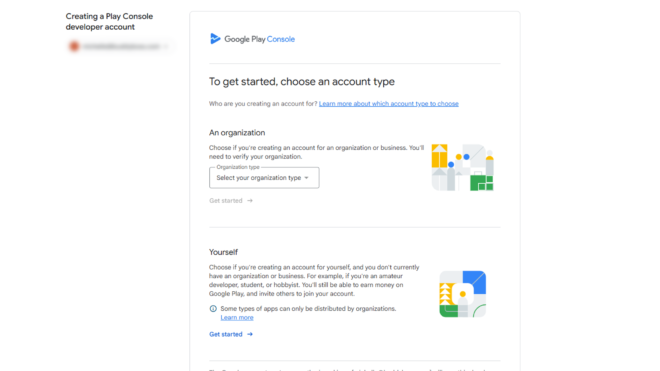Click the info icon beside 'Some types of apps'
The height and width of the screenshot is (371, 660).
click(x=213, y=309)
